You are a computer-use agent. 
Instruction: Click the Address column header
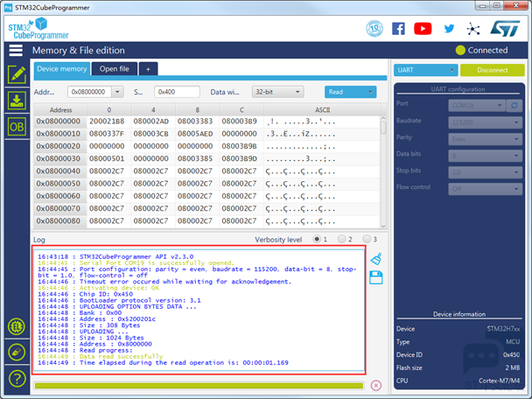tap(60, 110)
